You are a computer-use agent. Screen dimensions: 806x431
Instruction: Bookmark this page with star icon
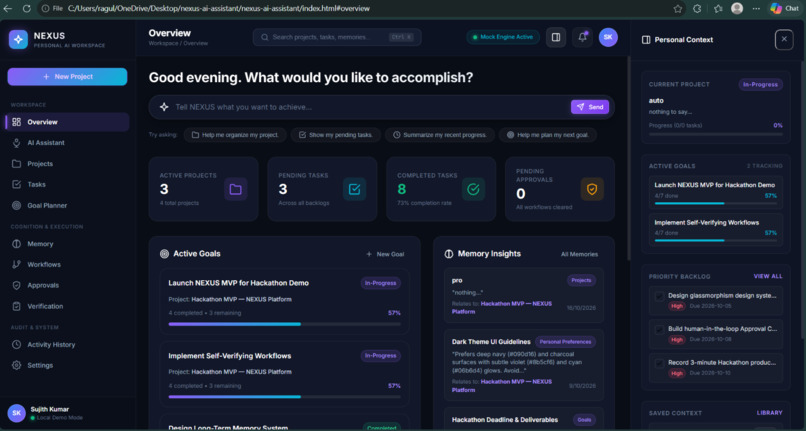pyautogui.click(x=677, y=8)
